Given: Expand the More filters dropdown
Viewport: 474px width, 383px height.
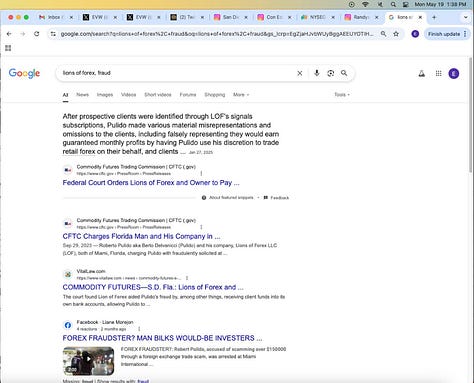Looking at the screenshot, I should tap(241, 95).
